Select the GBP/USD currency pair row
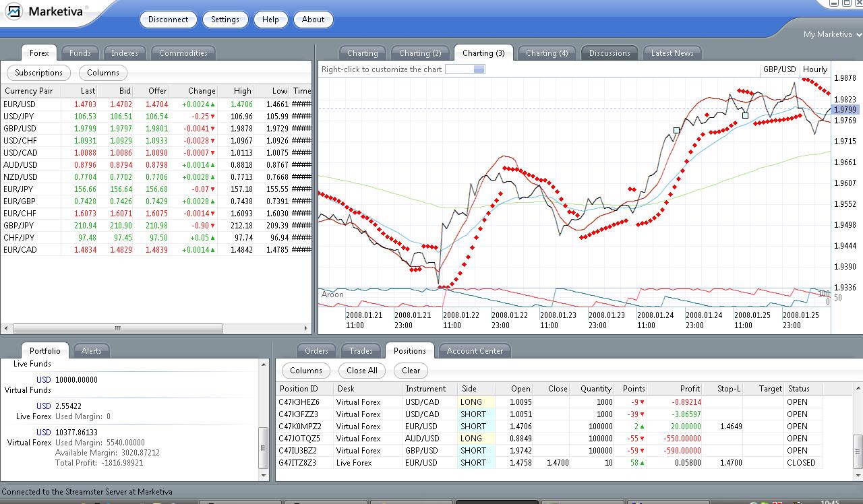The height and width of the screenshot is (504, 863). (x=156, y=129)
